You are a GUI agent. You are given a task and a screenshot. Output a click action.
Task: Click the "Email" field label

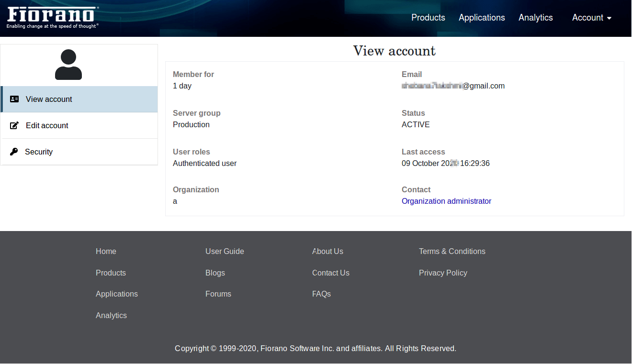pyautogui.click(x=412, y=75)
